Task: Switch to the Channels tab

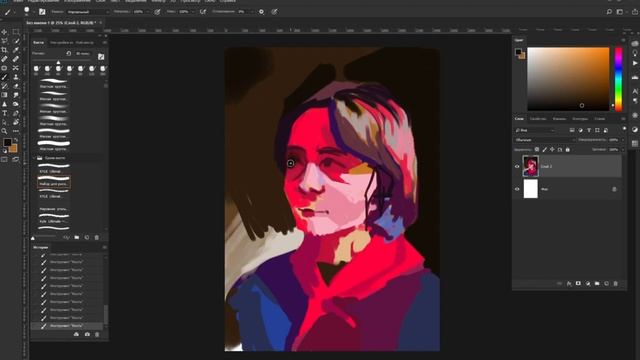Action: coord(559,119)
